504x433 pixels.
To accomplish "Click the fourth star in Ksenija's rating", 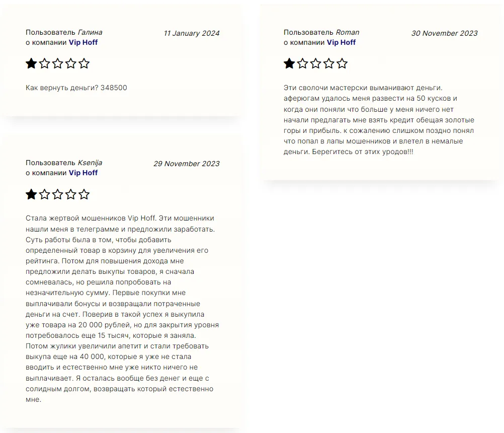I will [71, 194].
